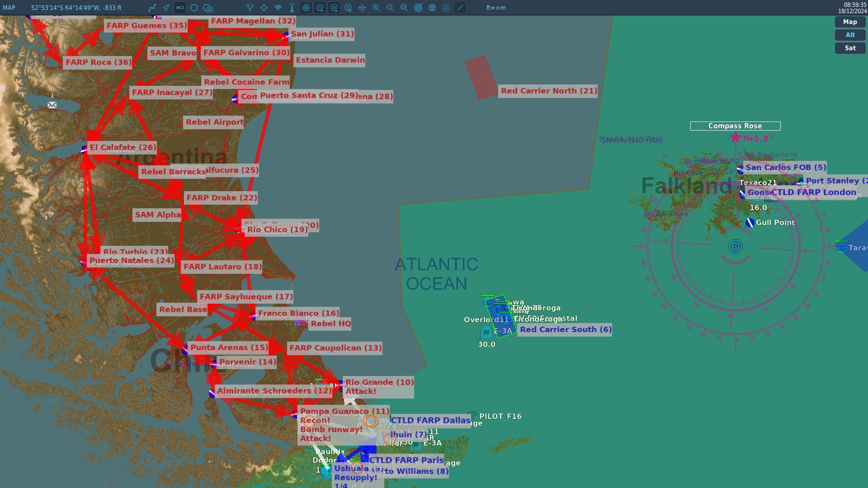Click the 'FARP Magellan (32)' label
The width and height of the screenshot is (868, 488).
click(253, 21)
